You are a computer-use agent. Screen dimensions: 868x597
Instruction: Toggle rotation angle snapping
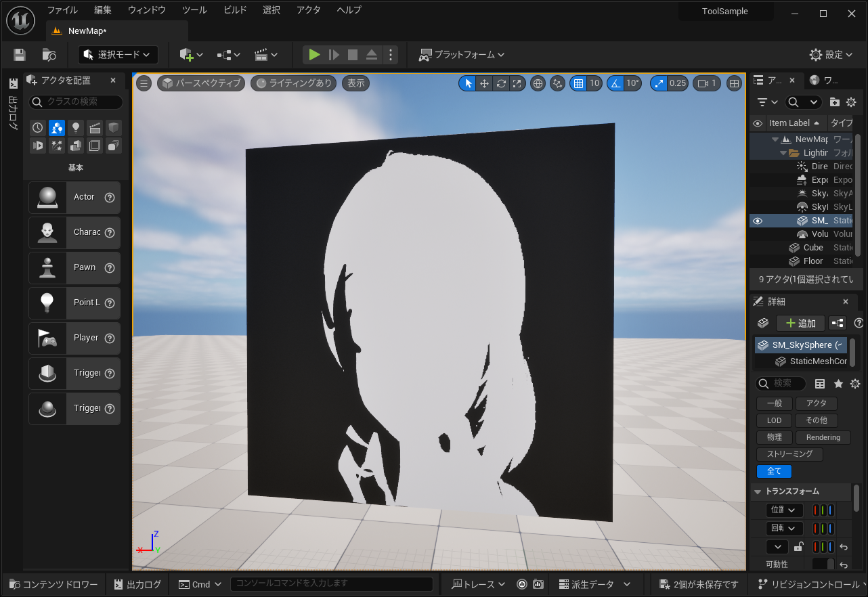tap(615, 83)
